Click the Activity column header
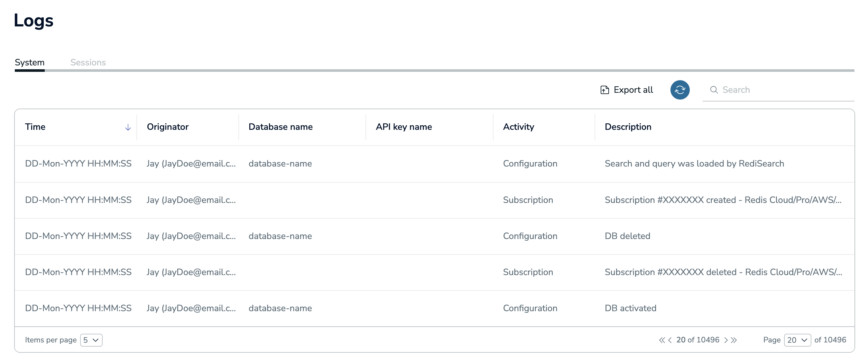The height and width of the screenshot is (364, 868). pyautogui.click(x=518, y=127)
